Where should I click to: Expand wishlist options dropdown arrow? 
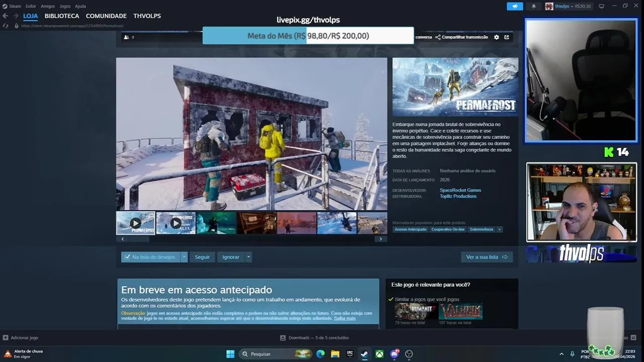184,257
